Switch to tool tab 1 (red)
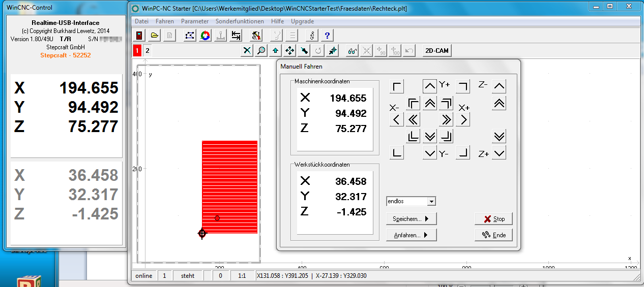This screenshot has width=644, height=287. (137, 50)
